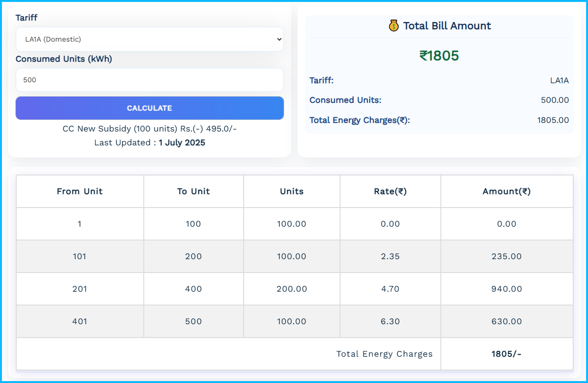Click the 'Tariff' label above the dropdown
Viewport: 588px width, 383px height.
(x=26, y=18)
